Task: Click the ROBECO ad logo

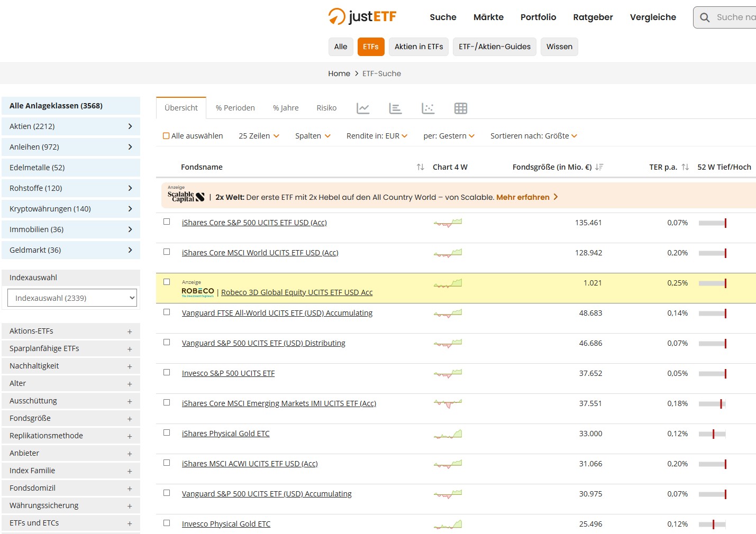Action: pos(198,292)
